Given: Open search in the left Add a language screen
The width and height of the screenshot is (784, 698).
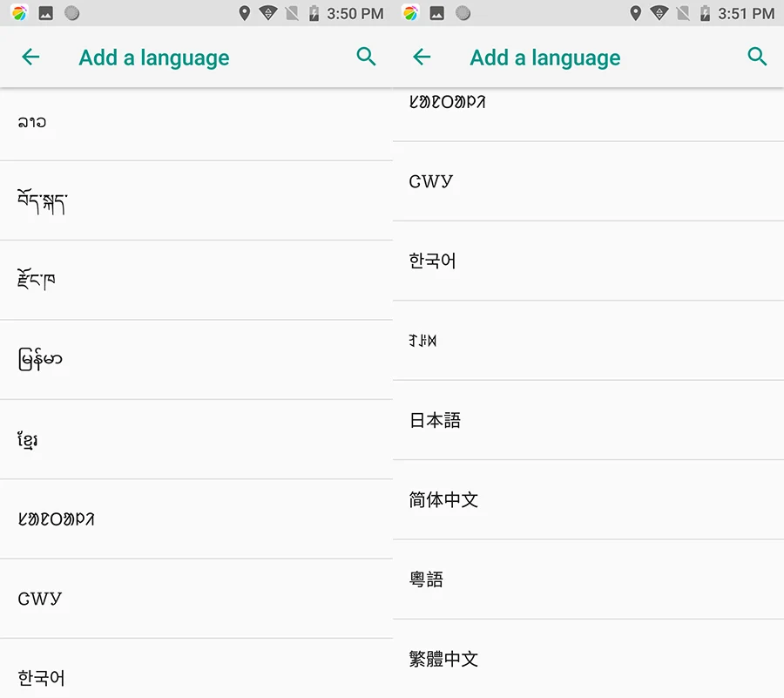Looking at the screenshot, I should tap(366, 57).
